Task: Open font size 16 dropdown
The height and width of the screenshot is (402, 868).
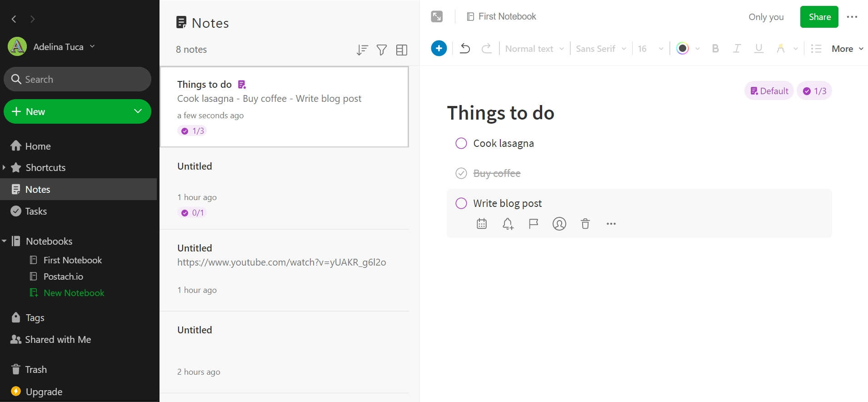Action: click(x=651, y=49)
